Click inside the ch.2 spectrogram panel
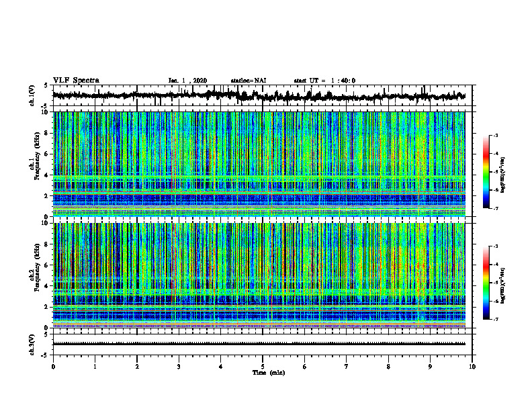Image resolution: width=532 pixels, height=411 pixels. [x=259, y=275]
